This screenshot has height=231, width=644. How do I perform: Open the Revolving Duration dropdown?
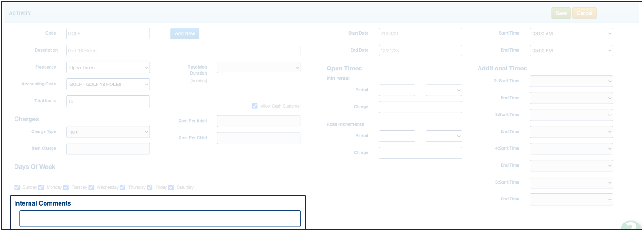(x=258, y=68)
